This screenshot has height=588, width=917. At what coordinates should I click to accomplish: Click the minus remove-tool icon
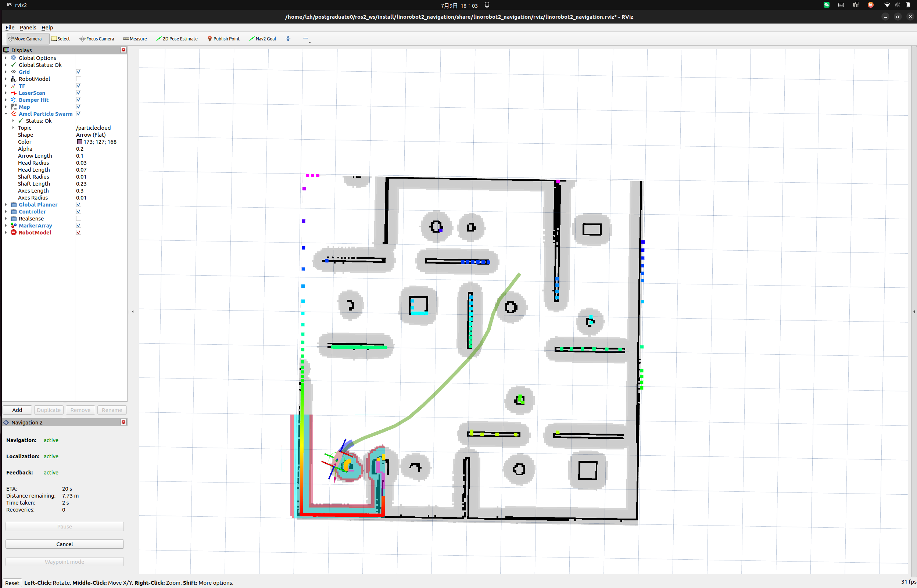306,39
